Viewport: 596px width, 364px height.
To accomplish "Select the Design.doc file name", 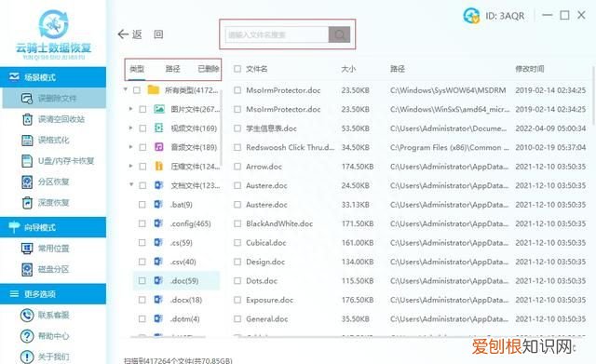I will [x=265, y=262].
